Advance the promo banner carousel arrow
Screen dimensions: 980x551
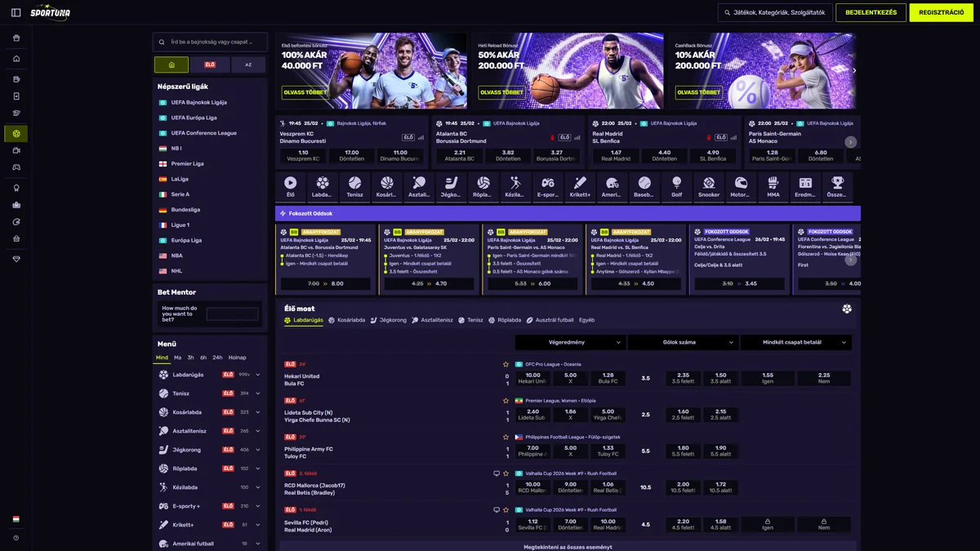[854, 71]
